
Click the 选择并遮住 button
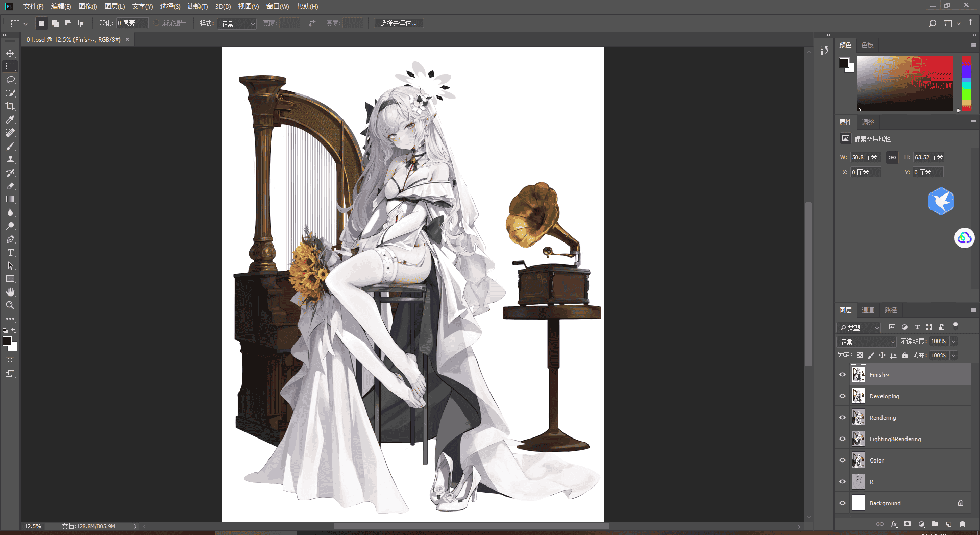coord(399,23)
